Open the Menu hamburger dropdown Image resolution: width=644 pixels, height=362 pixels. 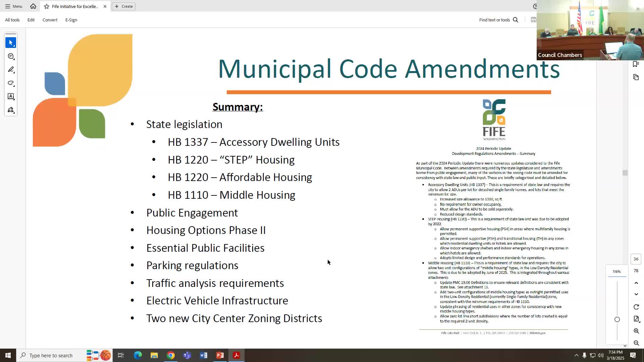pos(14,6)
